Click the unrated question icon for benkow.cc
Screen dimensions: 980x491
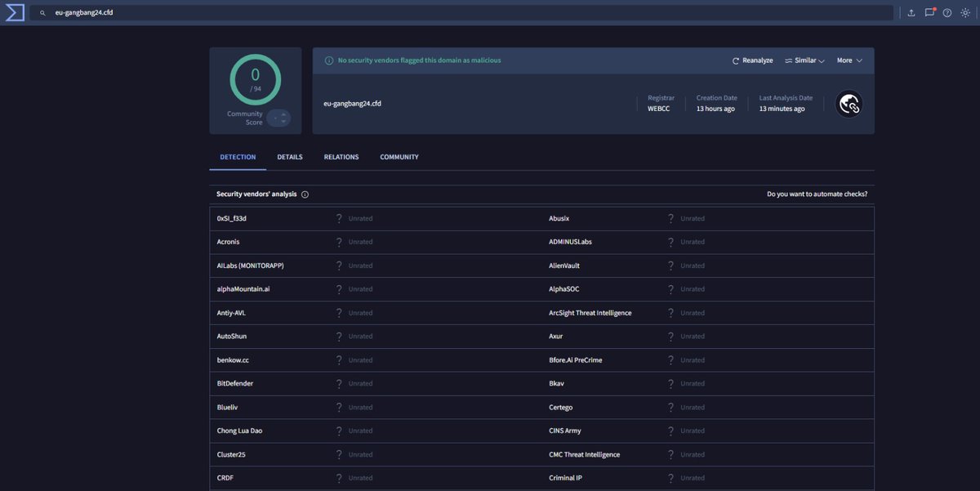(x=339, y=360)
